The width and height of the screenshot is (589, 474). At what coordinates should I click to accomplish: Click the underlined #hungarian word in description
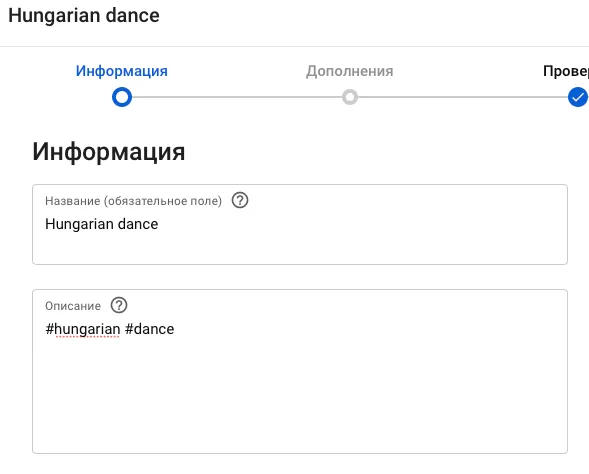83,329
